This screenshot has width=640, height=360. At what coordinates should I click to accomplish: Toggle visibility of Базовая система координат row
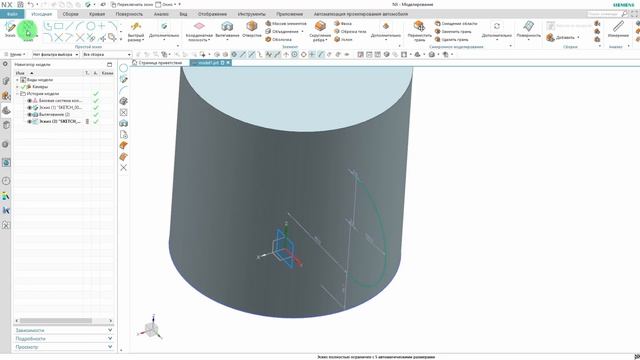29,100
